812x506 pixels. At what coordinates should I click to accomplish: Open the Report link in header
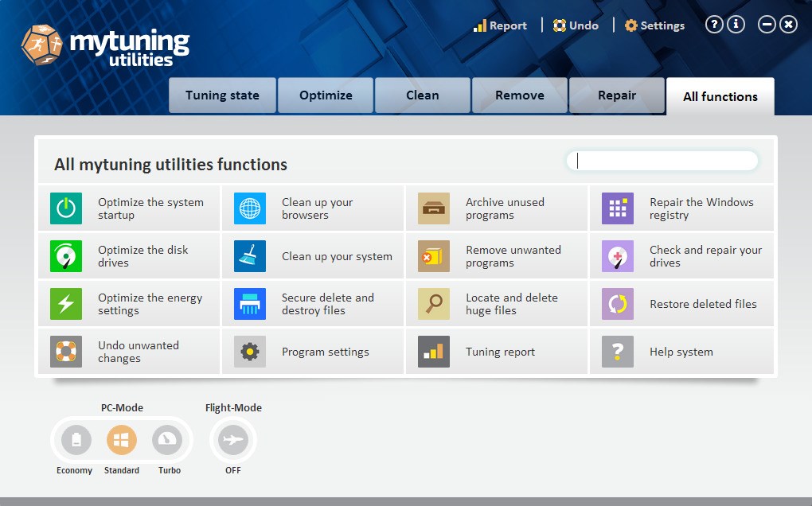click(x=500, y=25)
